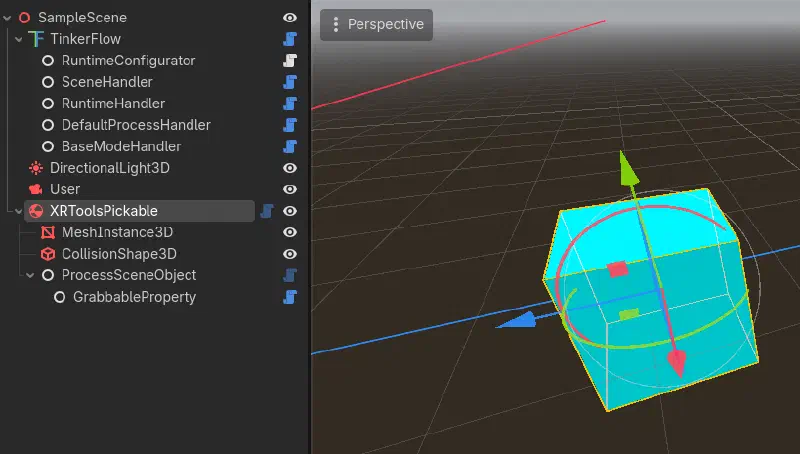The width and height of the screenshot is (800, 454).
Task: Hide the DirectionalLight3D node
Action: point(290,168)
